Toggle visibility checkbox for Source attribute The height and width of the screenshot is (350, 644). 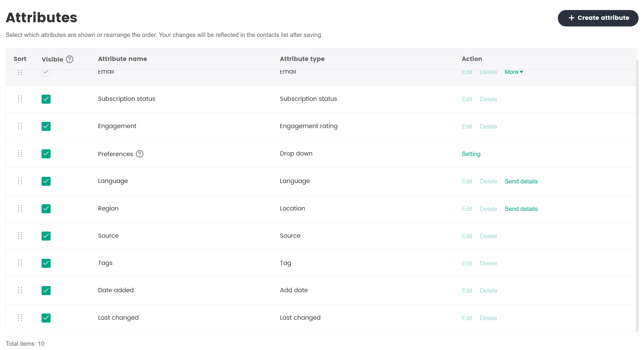[x=46, y=236]
